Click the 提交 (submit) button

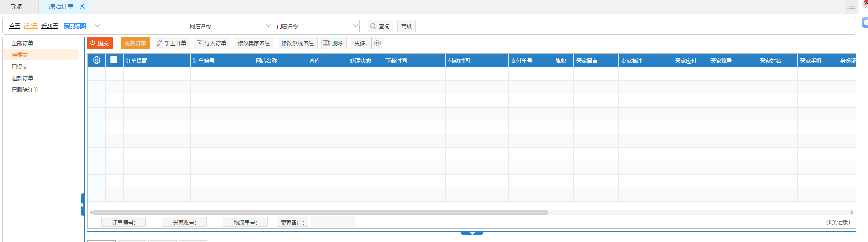[100, 43]
